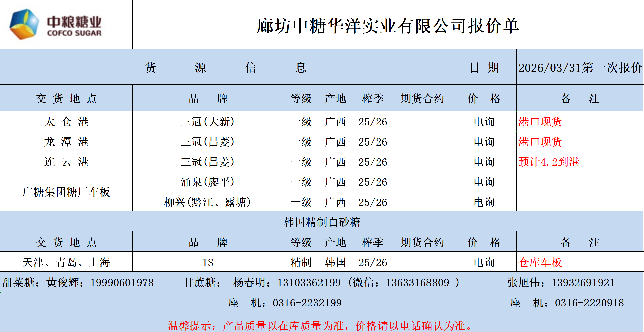Select the 龙潭港 delivery location cell
This screenshot has height=332, width=644.
pos(66,141)
